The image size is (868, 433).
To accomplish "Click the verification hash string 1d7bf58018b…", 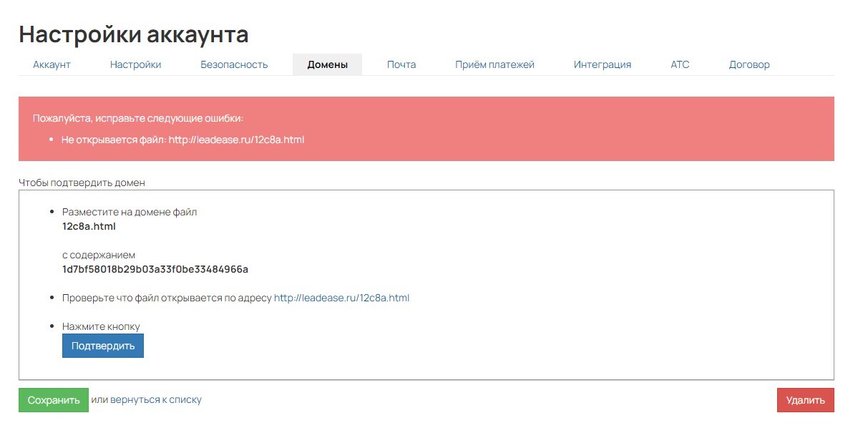I will coord(155,269).
